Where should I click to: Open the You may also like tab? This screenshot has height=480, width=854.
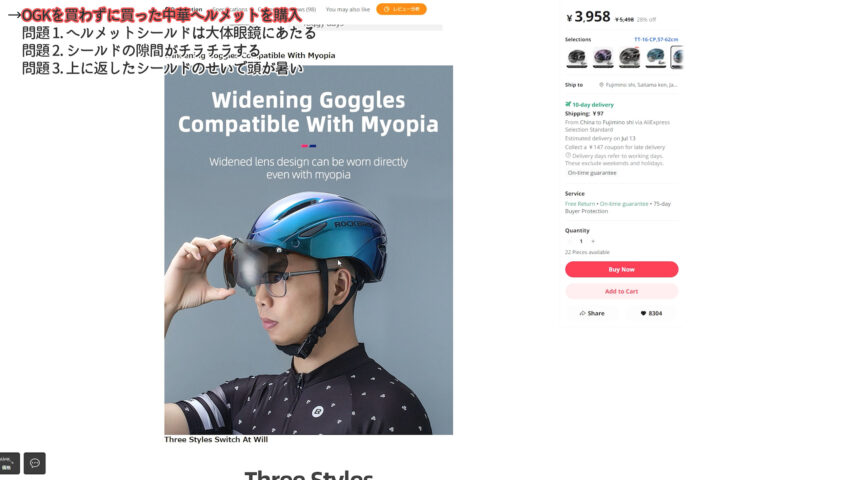(x=347, y=9)
